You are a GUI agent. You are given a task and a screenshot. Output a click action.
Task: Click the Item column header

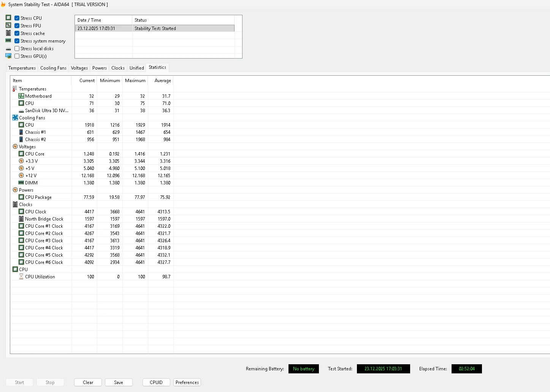[41, 81]
